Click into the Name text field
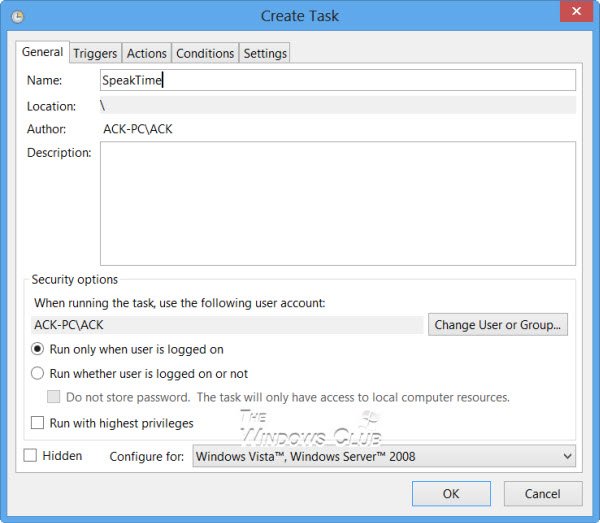 coord(337,80)
